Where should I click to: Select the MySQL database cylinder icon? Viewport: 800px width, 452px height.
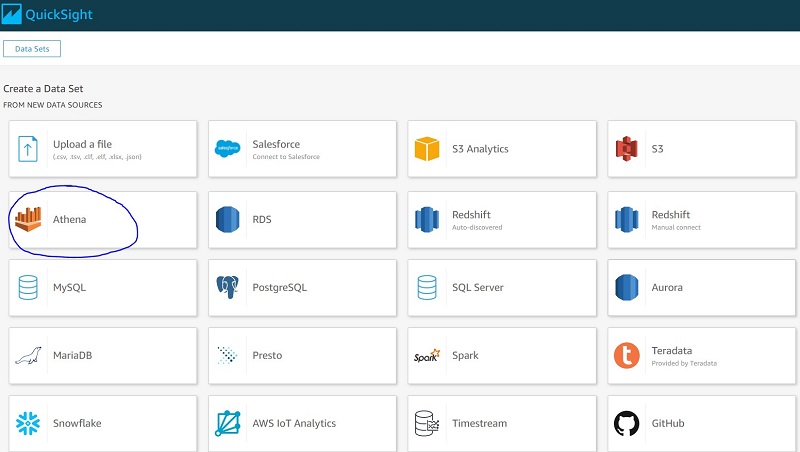[28, 287]
